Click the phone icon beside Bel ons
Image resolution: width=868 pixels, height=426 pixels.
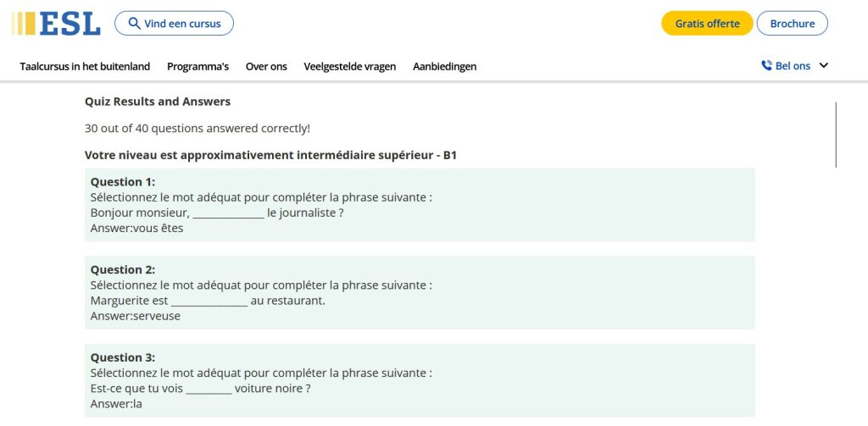point(766,66)
